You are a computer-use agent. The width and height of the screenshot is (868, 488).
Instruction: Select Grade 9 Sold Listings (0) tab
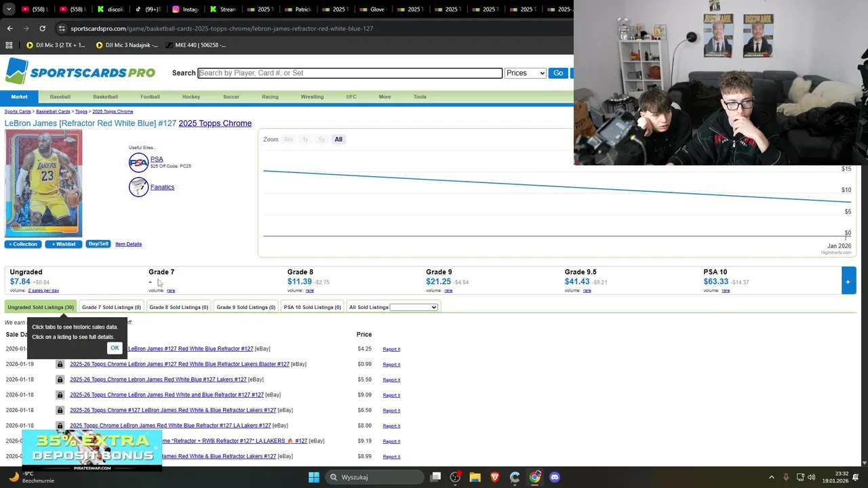[x=245, y=307]
